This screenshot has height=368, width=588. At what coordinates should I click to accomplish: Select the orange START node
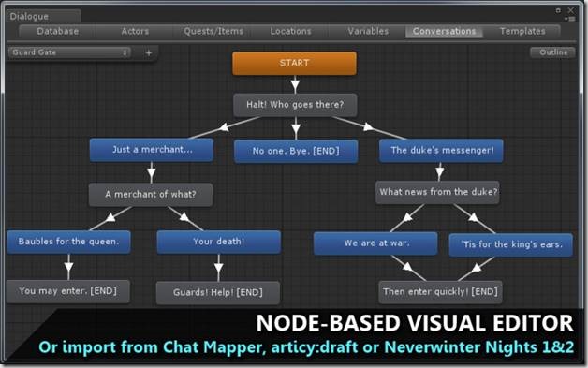coord(294,63)
